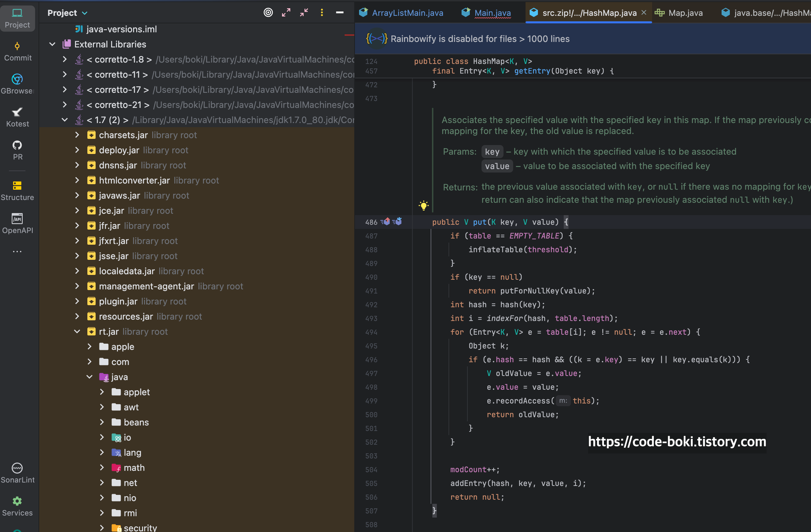The image size is (811, 532).
Task: Switch to the ArrayListMain.java tab
Action: [407, 13]
